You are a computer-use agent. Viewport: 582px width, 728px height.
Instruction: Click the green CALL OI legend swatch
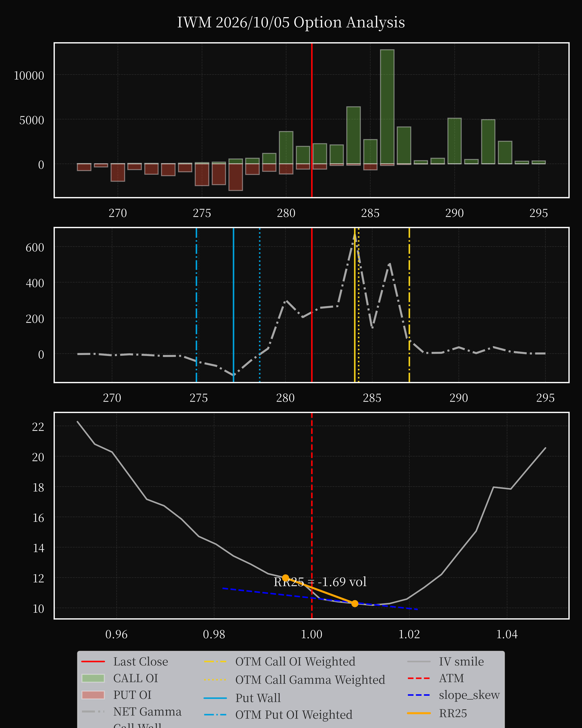pos(93,678)
